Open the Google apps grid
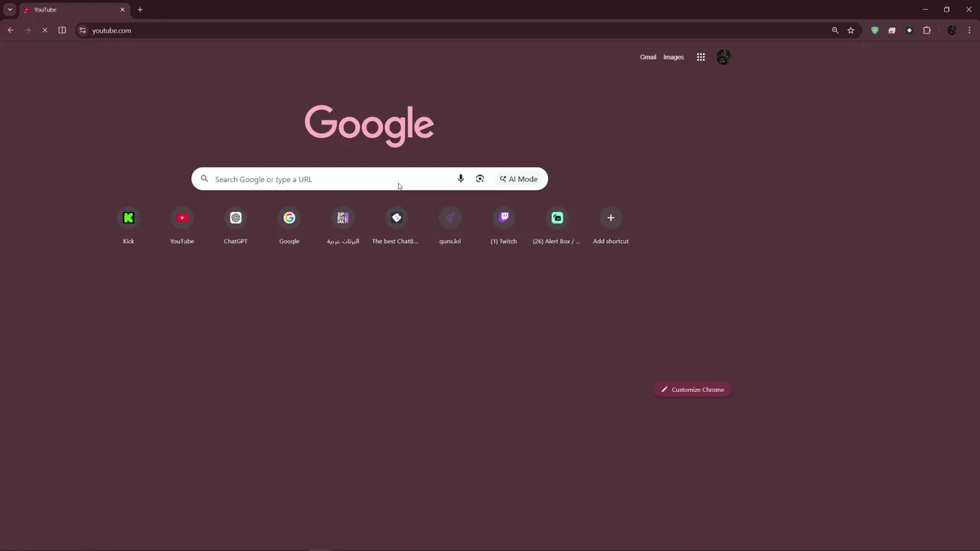Viewport: 980px width, 551px height. point(701,57)
